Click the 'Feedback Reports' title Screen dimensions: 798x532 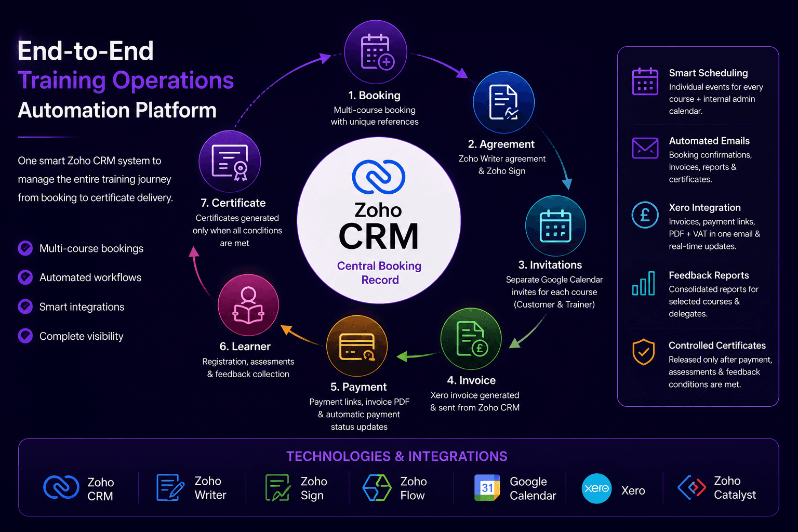click(709, 275)
